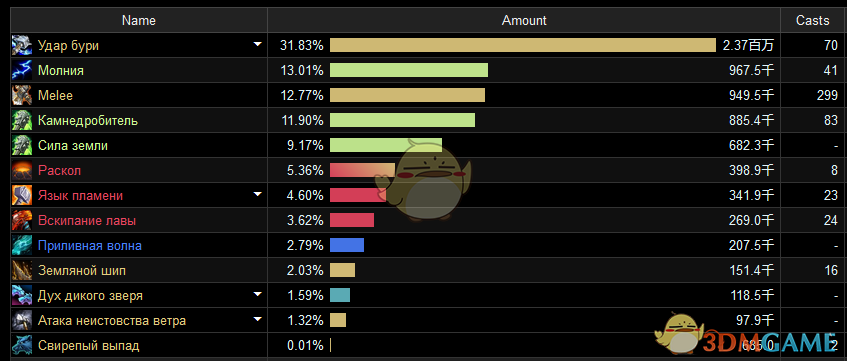Select the Свирепый выпад icon
The image size is (847, 361).
[23, 345]
